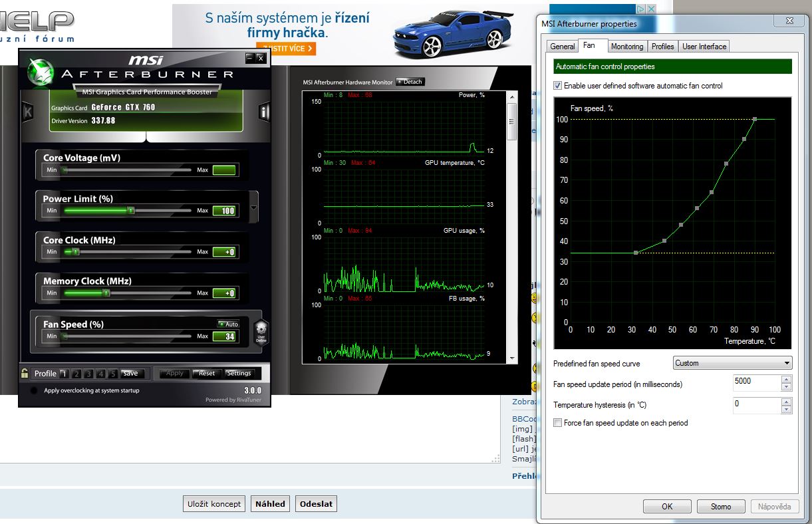Click the AdChoices triangle icon on banner
This screenshot has height=524, width=812.
pos(640,9)
